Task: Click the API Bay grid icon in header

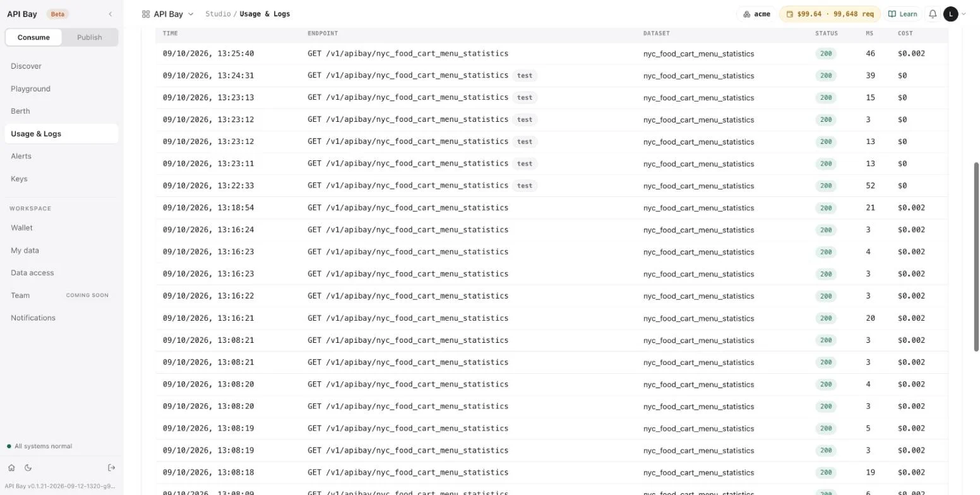Action: pos(146,14)
